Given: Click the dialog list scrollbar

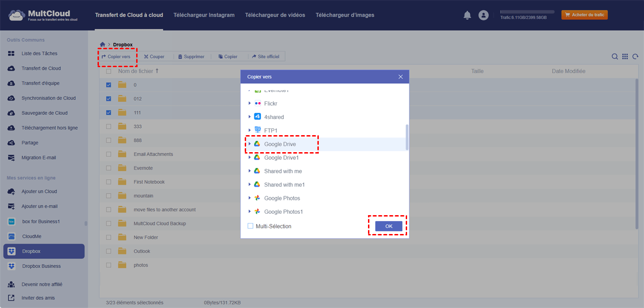Looking at the screenshot, I should point(407,137).
